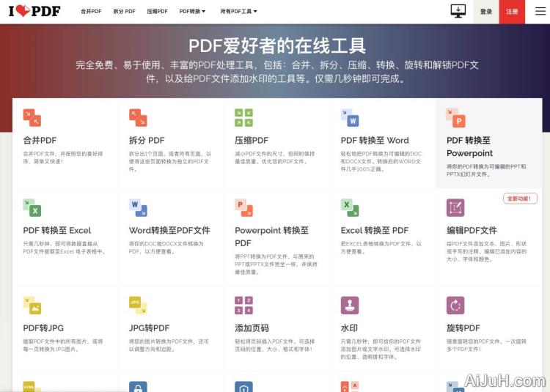Open PDF 转换至 Excel title link
Image resolution: width=550 pixels, height=392 pixels.
[56, 231]
